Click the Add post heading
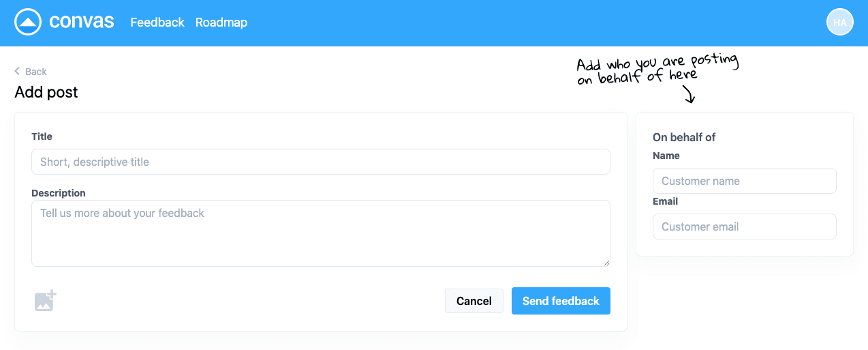Viewport: 868px width, 350px height. [46, 92]
